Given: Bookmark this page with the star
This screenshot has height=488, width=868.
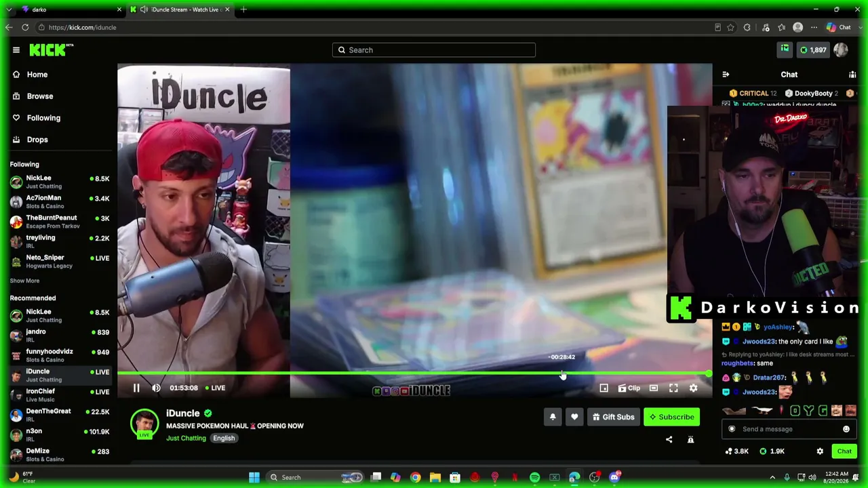Looking at the screenshot, I should (x=730, y=27).
